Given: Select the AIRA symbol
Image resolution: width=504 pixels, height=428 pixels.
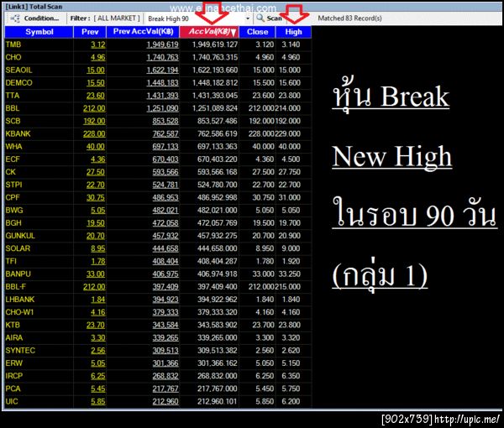Looking at the screenshot, I should click(13, 337).
